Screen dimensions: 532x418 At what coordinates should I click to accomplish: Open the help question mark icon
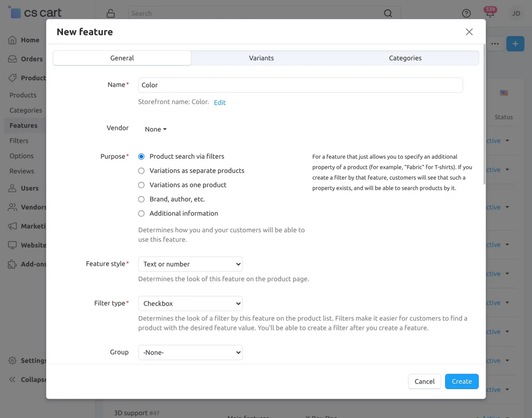click(x=466, y=13)
